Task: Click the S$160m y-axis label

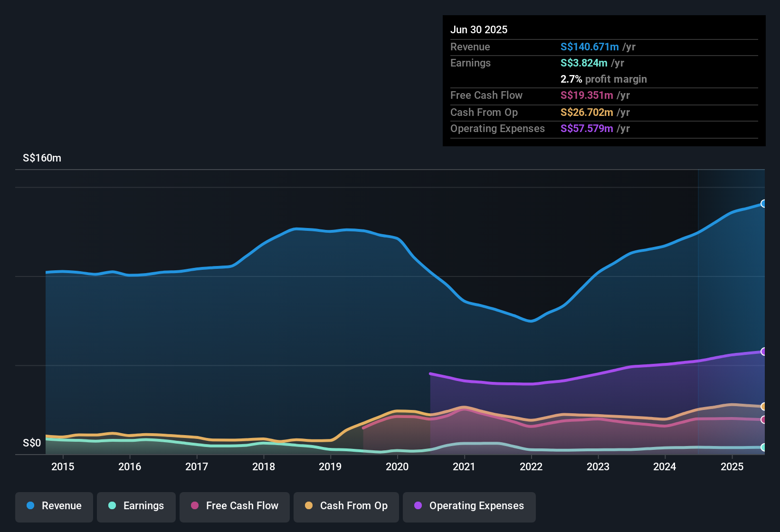Action: click(x=42, y=158)
